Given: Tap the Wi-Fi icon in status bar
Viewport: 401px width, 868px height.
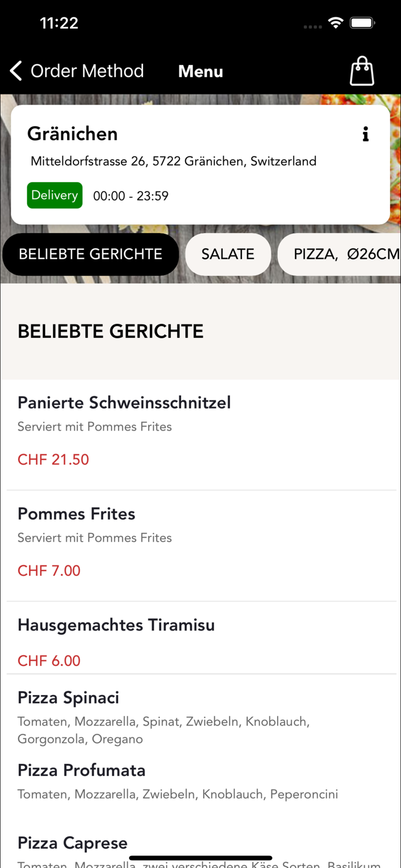Looking at the screenshot, I should pos(337,23).
